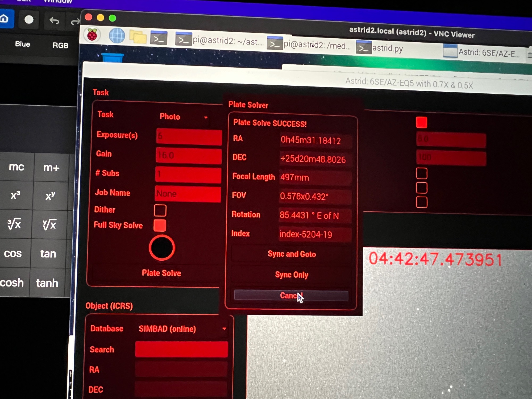Launch the web browser globe icon
The height and width of the screenshot is (399, 532).
coord(117,36)
